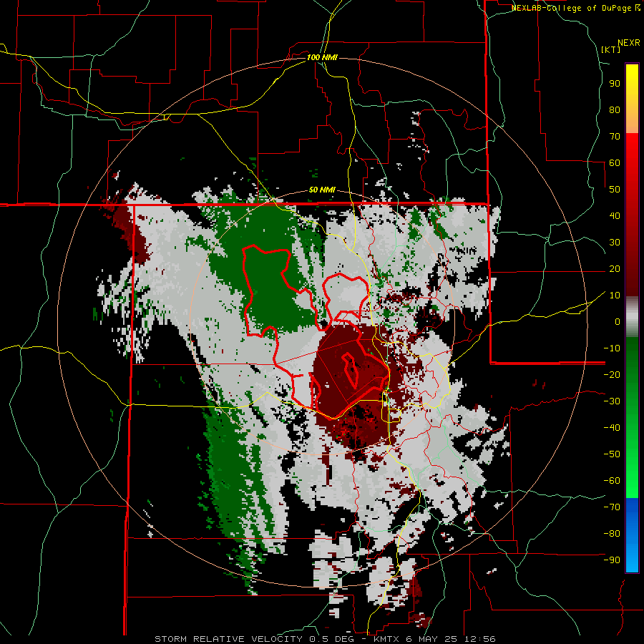Click the -80 value on the velocity scale
This screenshot has height=644, width=644.
612,534
